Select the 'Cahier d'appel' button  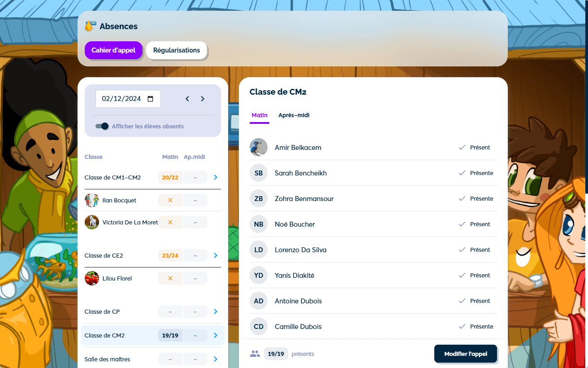pyautogui.click(x=113, y=50)
